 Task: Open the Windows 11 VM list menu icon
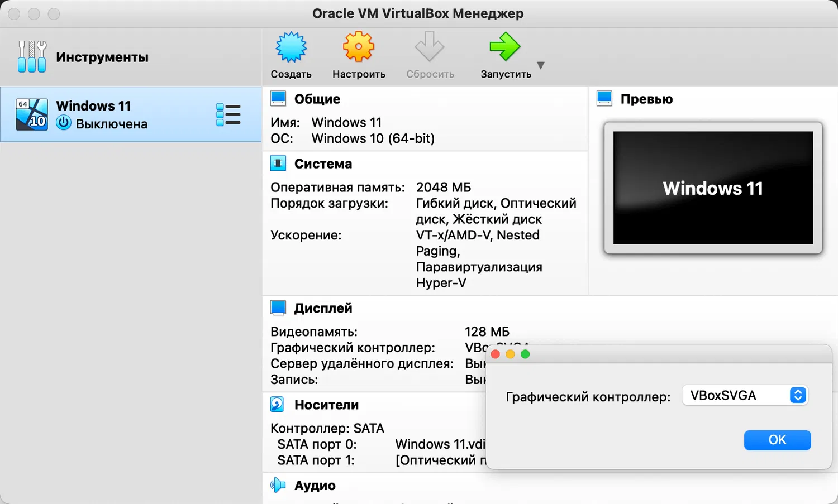pos(228,114)
